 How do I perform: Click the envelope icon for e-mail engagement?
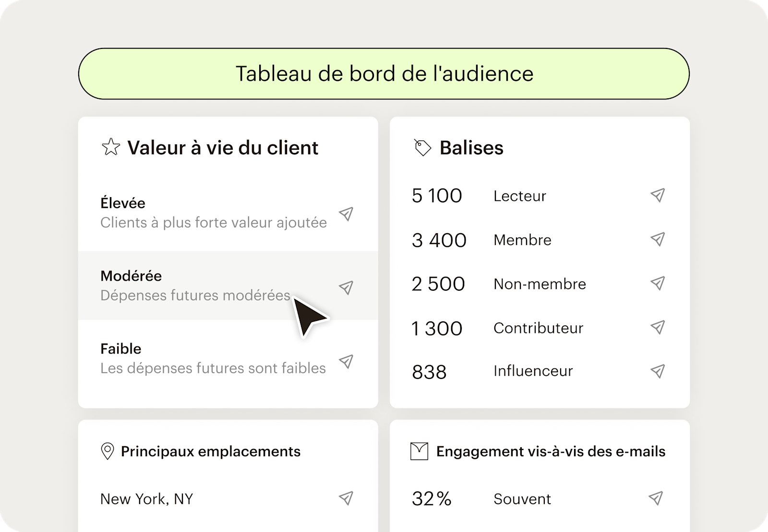pyautogui.click(x=419, y=451)
